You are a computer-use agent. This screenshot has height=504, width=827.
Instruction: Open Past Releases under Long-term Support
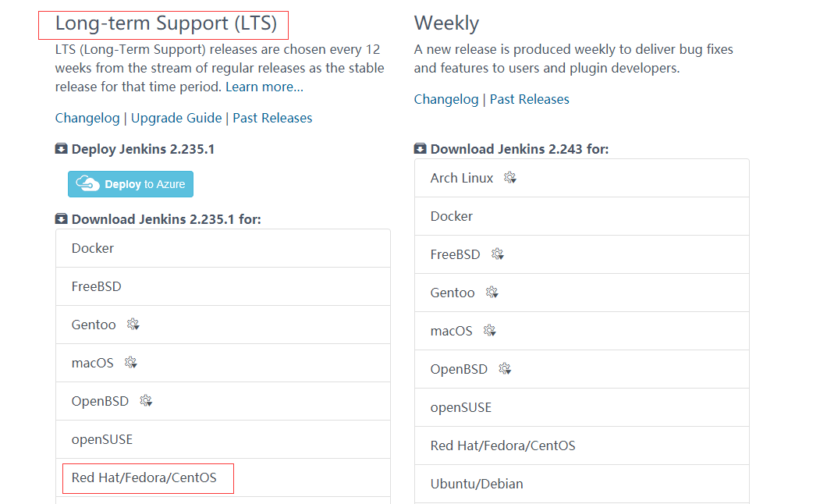click(272, 118)
